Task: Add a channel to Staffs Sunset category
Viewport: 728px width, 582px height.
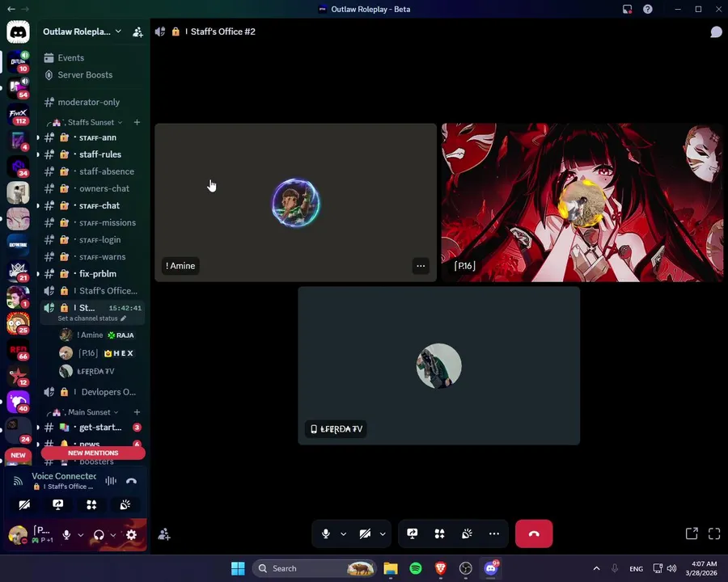Action: tap(137, 122)
